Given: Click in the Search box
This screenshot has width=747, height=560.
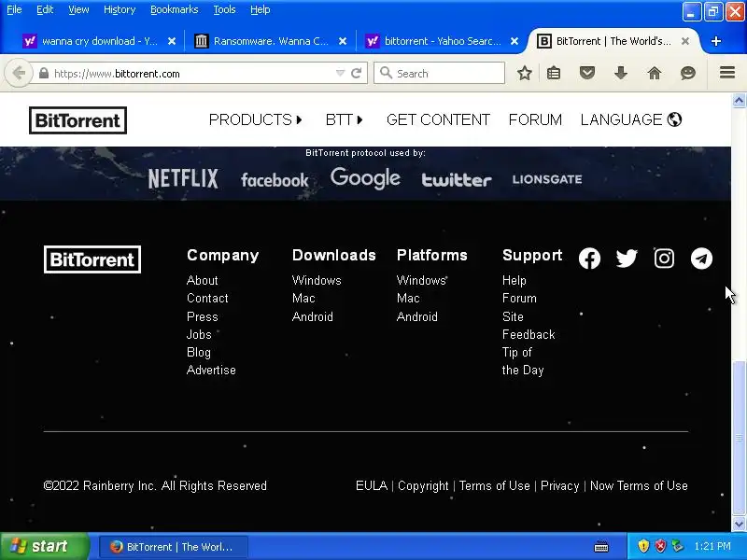Looking at the screenshot, I should click(x=439, y=74).
